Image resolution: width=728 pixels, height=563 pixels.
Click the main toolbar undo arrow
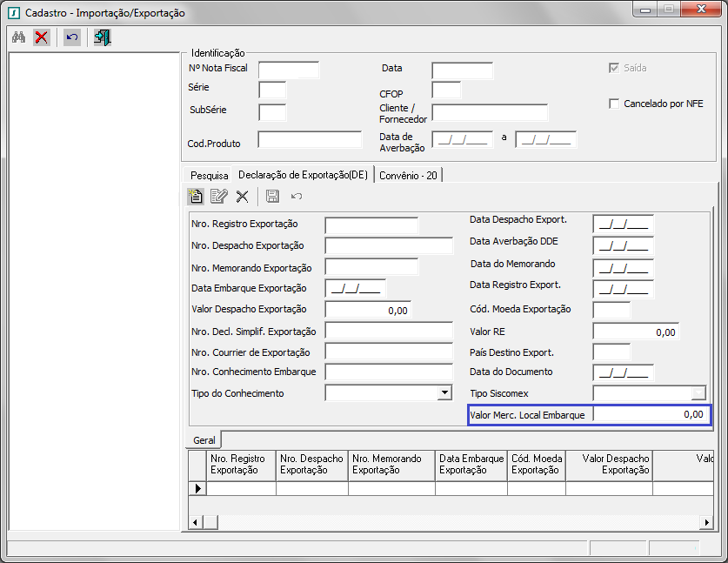click(72, 37)
